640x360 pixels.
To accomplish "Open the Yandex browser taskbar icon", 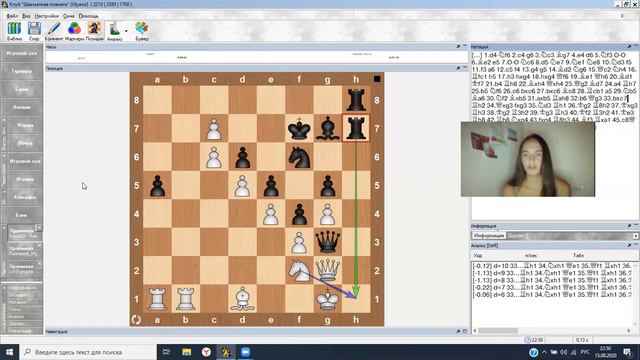I will (x=206, y=352).
